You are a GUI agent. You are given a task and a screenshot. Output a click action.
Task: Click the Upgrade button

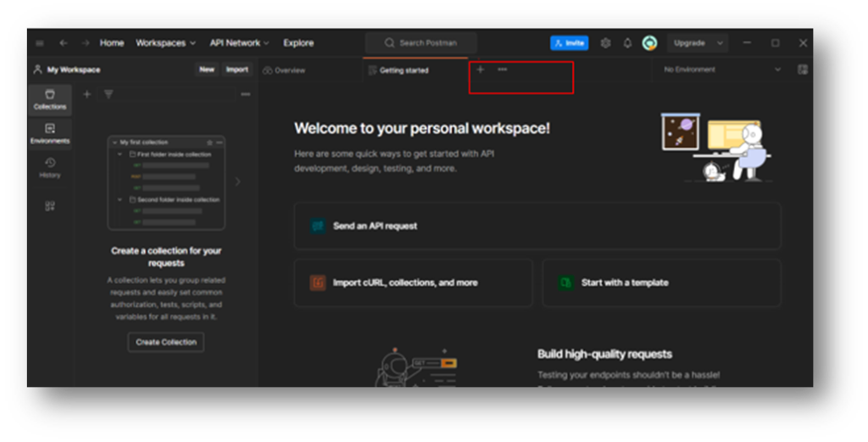689,43
